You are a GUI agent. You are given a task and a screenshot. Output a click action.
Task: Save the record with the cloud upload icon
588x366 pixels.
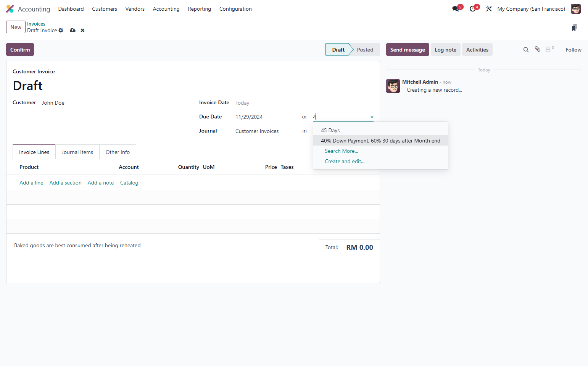(72, 30)
